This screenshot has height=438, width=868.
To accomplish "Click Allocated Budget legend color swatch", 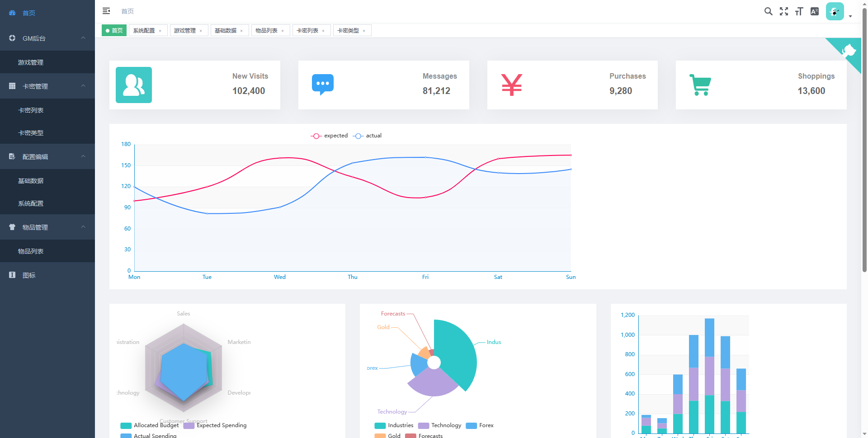I will tap(126, 425).
